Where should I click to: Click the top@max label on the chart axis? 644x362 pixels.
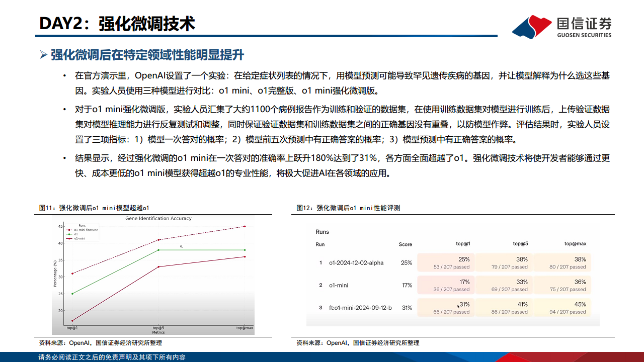pyautogui.click(x=245, y=328)
